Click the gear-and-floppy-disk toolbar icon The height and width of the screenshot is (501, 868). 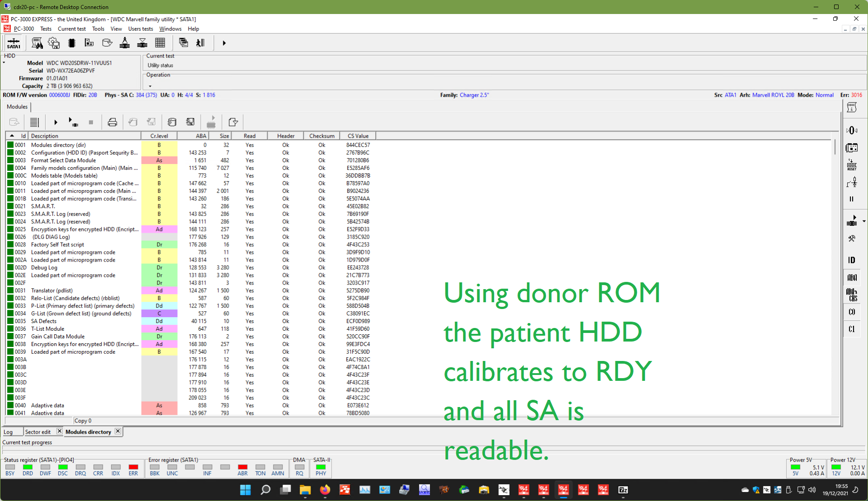tap(54, 43)
